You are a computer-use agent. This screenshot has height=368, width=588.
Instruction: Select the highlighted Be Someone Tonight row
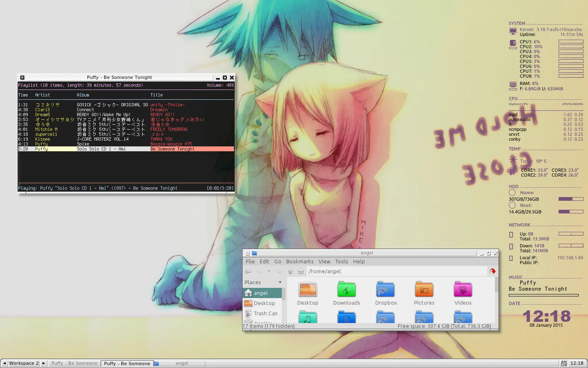(x=126, y=149)
